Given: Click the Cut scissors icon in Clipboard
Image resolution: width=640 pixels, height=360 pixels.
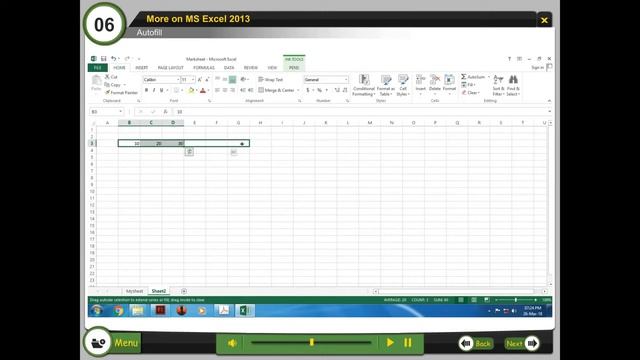Looking at the screenshot, I should pyautogui.click(x=107, y=77).
